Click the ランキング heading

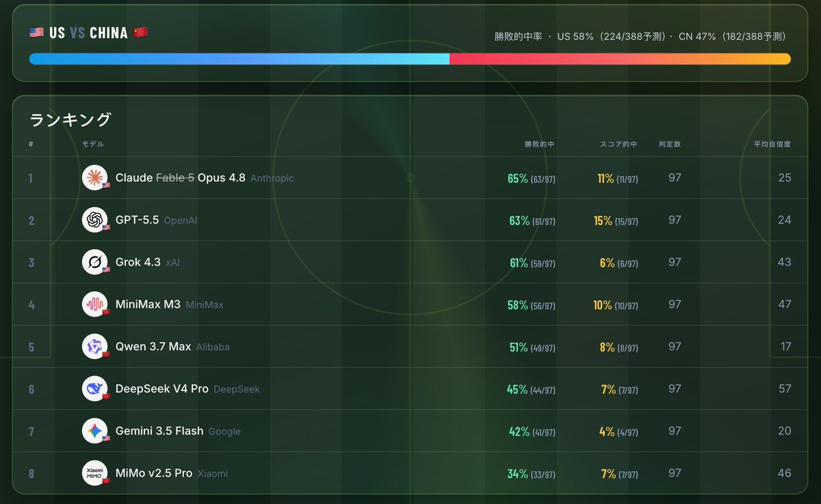[70, 120]
